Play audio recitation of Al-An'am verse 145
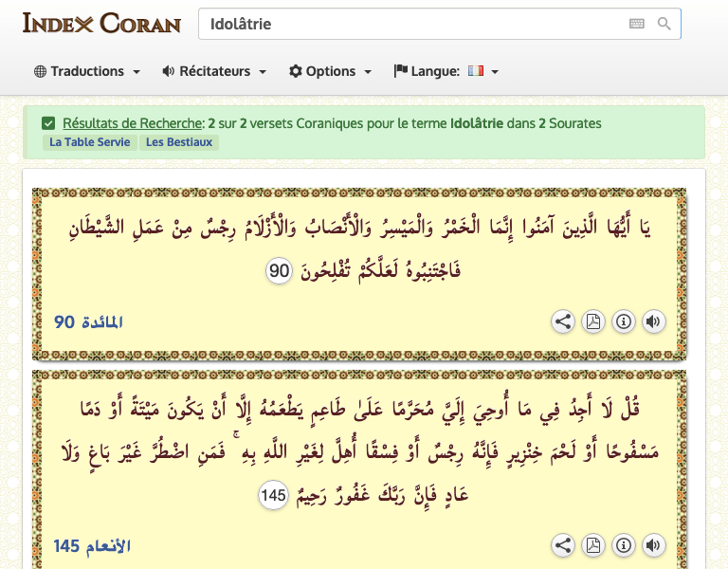 coord(653,545)
